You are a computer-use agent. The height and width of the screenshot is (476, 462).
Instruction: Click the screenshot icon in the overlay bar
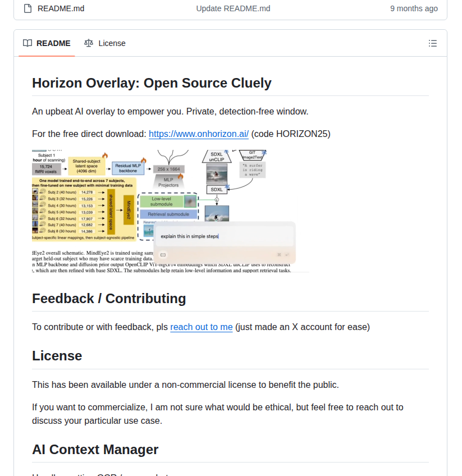point(163,255)
